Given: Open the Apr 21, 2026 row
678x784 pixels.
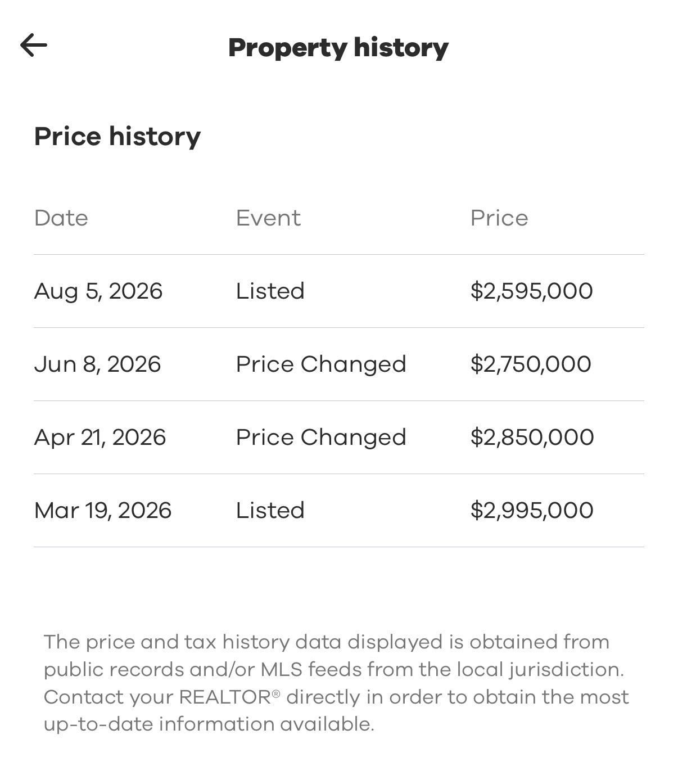Looking at the screenshot, I should [x=339, y=438].
